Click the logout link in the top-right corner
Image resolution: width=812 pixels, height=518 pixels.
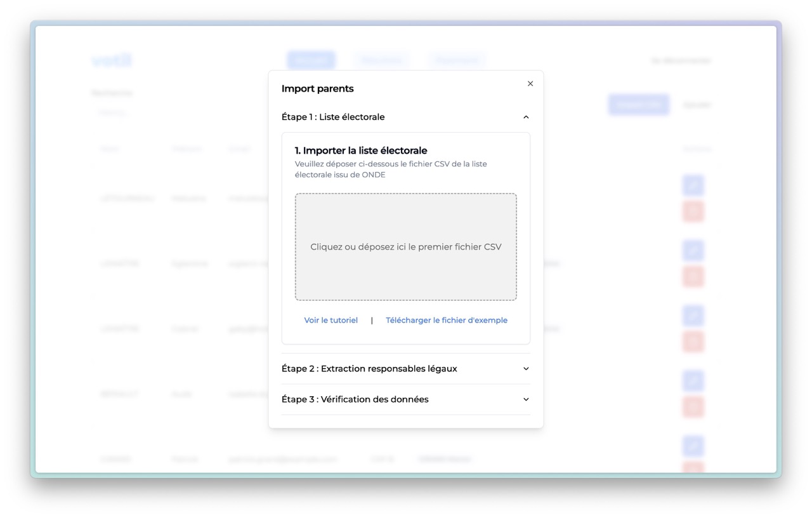[681, 60]
